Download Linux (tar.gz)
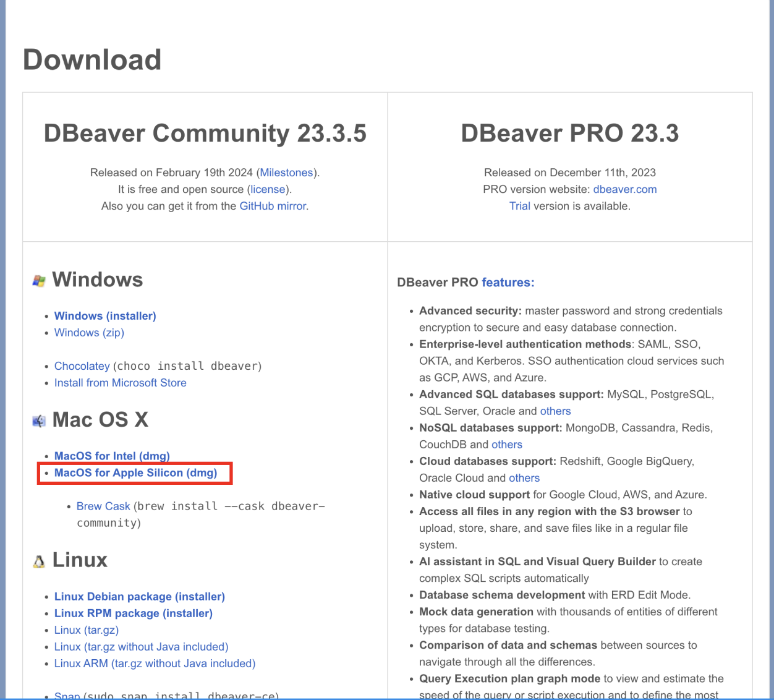This screenshot has width=774, height=700. click(x=87, y=630)
